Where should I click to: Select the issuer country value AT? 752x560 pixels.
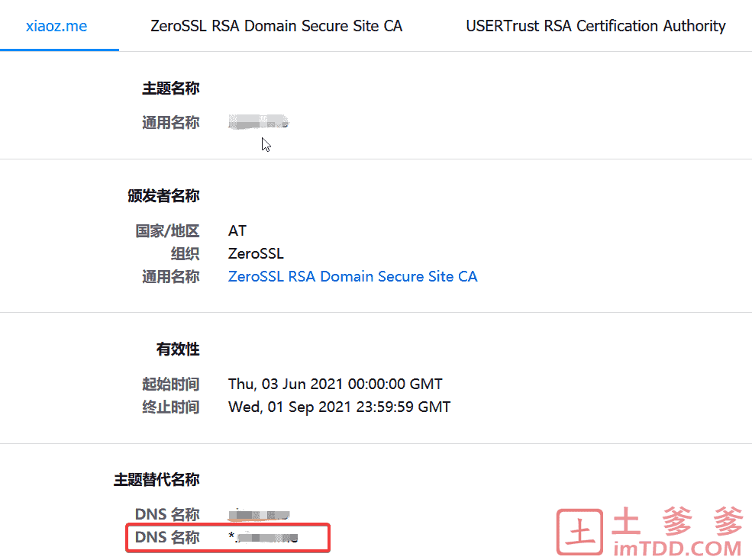pyautogui.click(x=237, y=230)
